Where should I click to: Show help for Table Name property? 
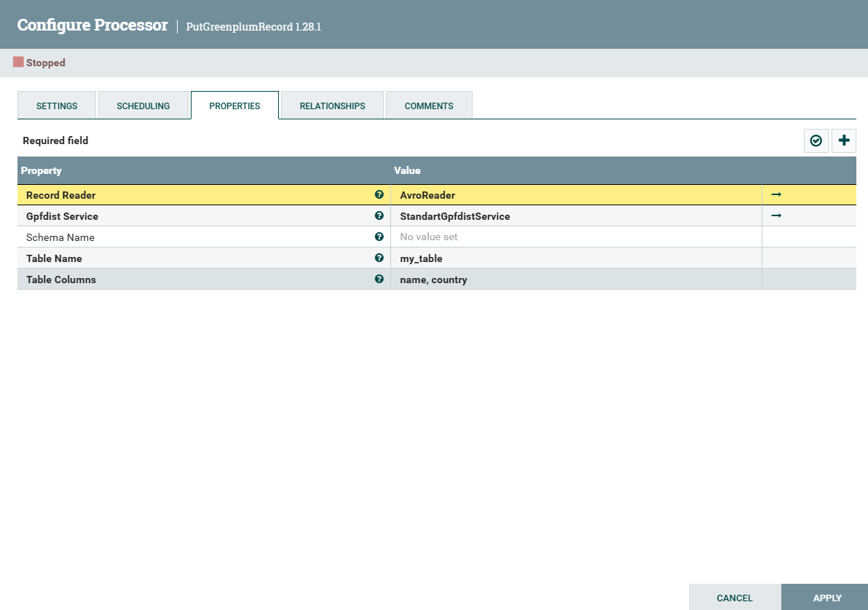379,258
